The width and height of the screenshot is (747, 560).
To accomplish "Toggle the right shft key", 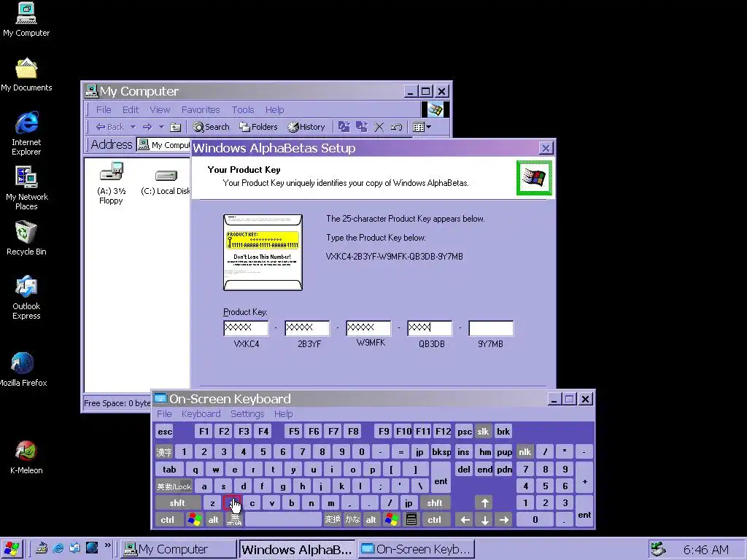I will (435, 503).
